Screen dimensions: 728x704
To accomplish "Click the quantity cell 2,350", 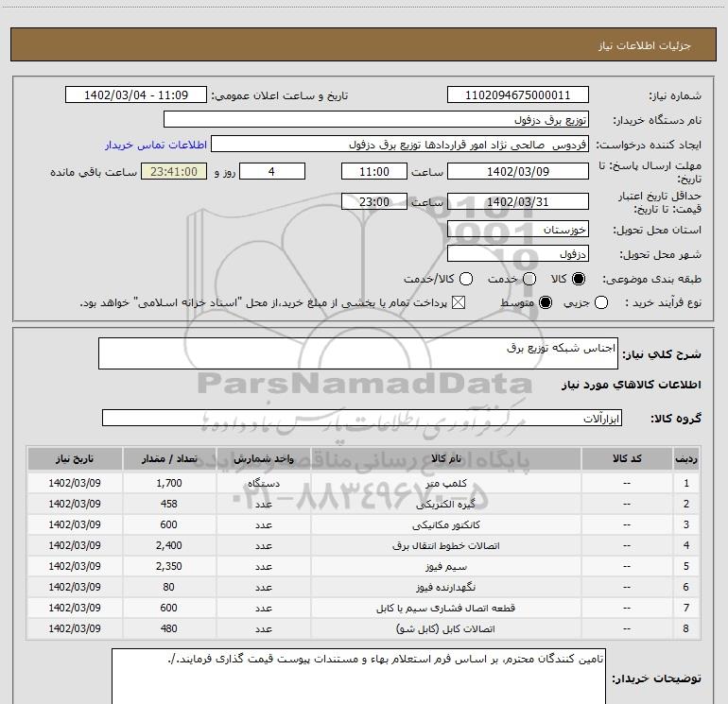I will (169, 567).
